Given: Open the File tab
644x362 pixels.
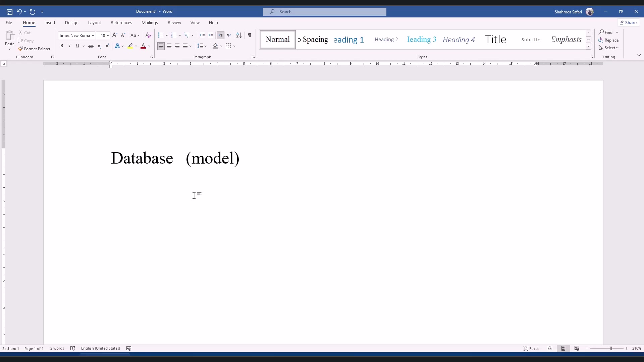Looking at the screenshot, I should (9, 23).
